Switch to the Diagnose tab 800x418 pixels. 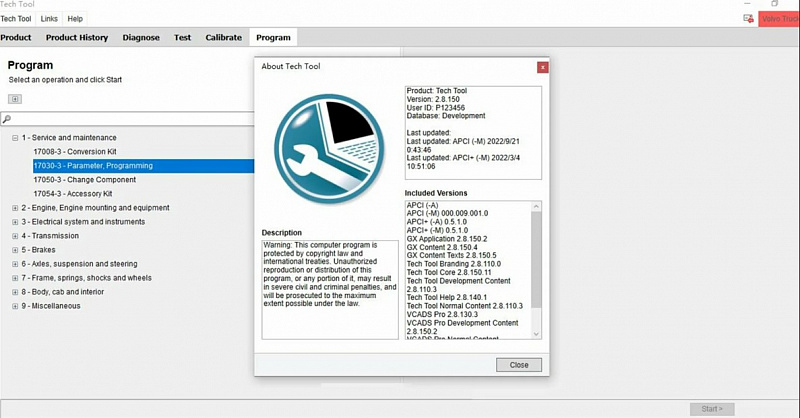point(141,37)
